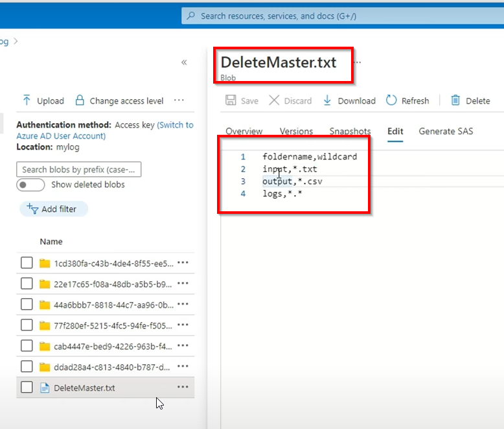This screenshot has height=429, width=504.
Task: Click the Download arrow icon
Action: point(327,100)
